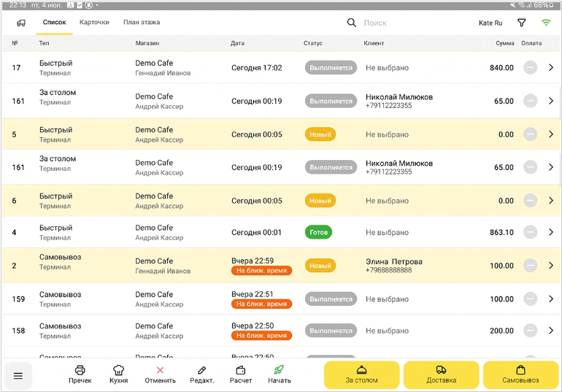
Task: Click the Пречек printer icon
Action: (80, 371)
